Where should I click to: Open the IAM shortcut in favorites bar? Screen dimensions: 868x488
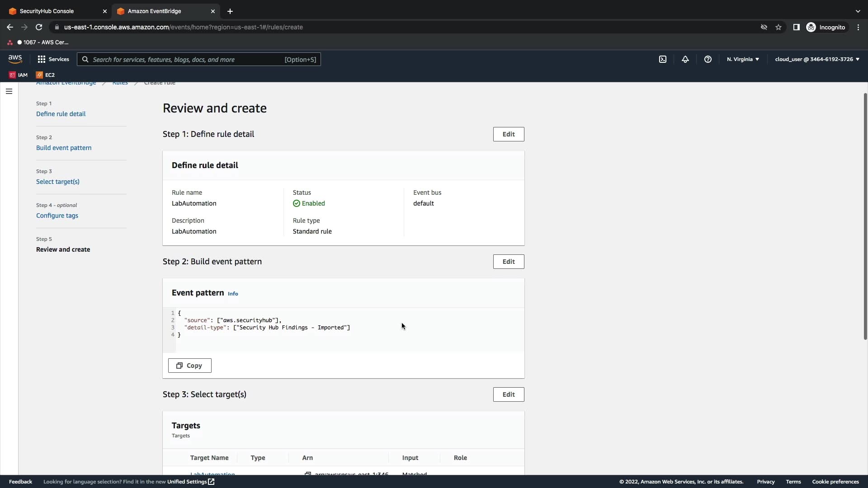[x=18, y=75]
